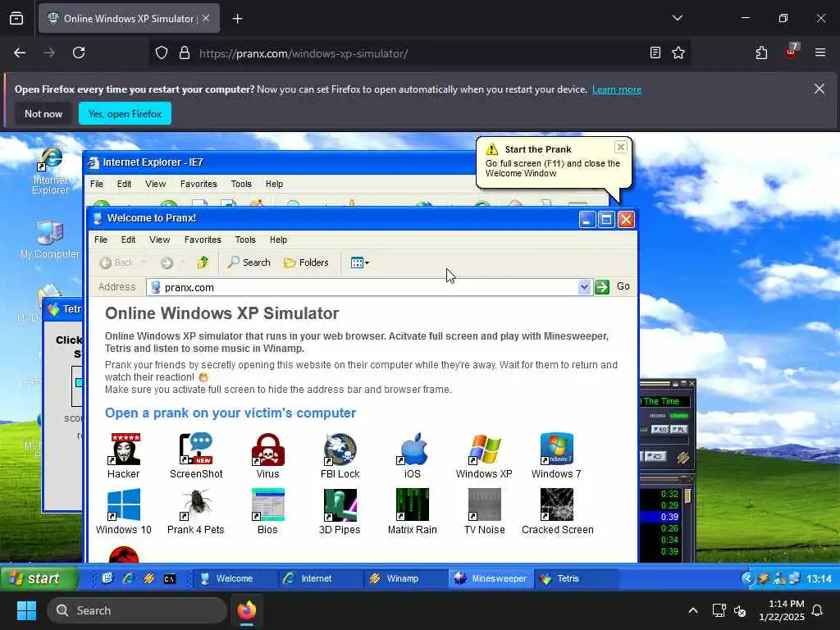The height and width of the screenshot is (630, 840).
Task: Click the XP start button
Action: tap(39, 578)
